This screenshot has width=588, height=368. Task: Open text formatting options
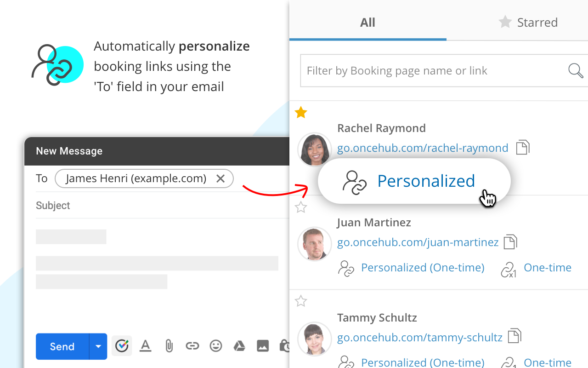click(146, 346)
